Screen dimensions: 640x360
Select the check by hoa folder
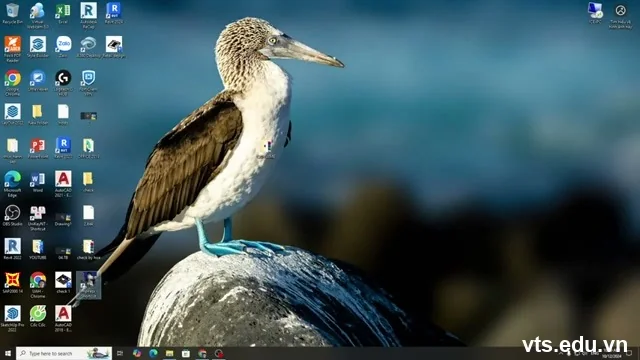pyautogui.click(x=89, y=249)
